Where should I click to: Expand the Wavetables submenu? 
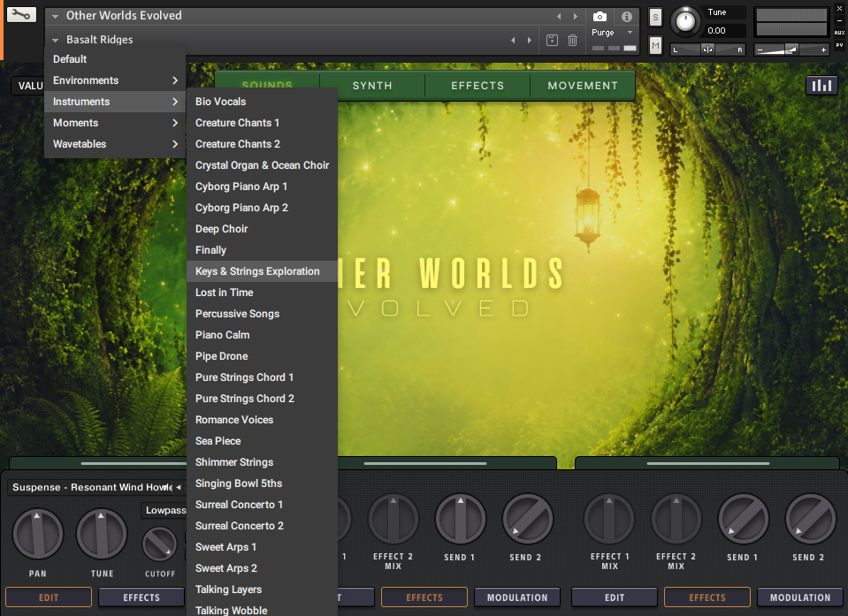(x=115, y=144)
